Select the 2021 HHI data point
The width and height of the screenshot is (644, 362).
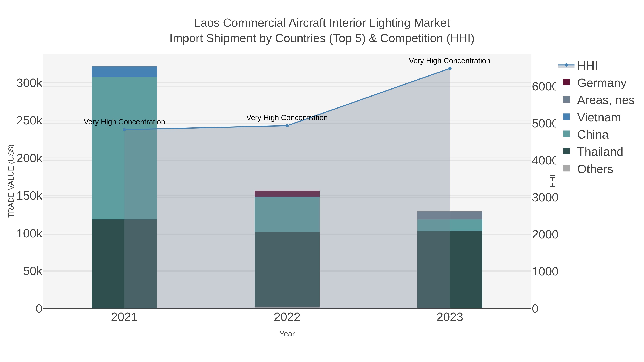(124, 130)
